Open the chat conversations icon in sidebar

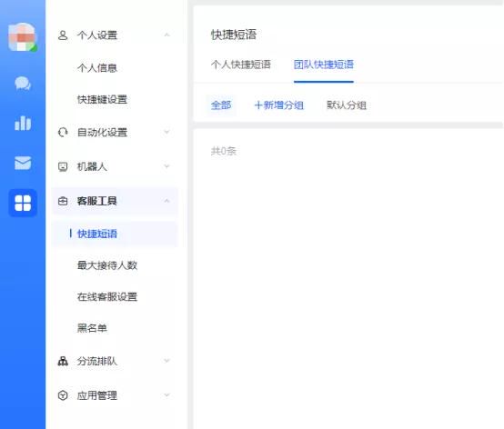pyautogui.click(x=23, y=84)
